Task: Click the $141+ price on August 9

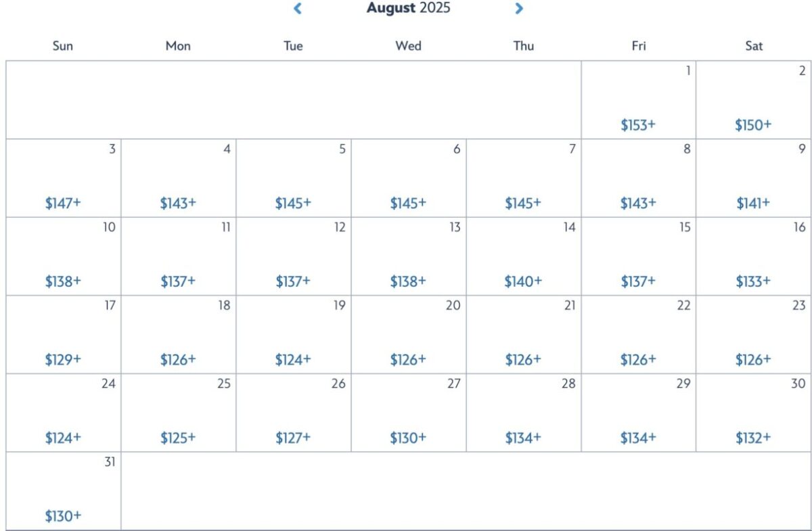Action: [x=753, y=203]
